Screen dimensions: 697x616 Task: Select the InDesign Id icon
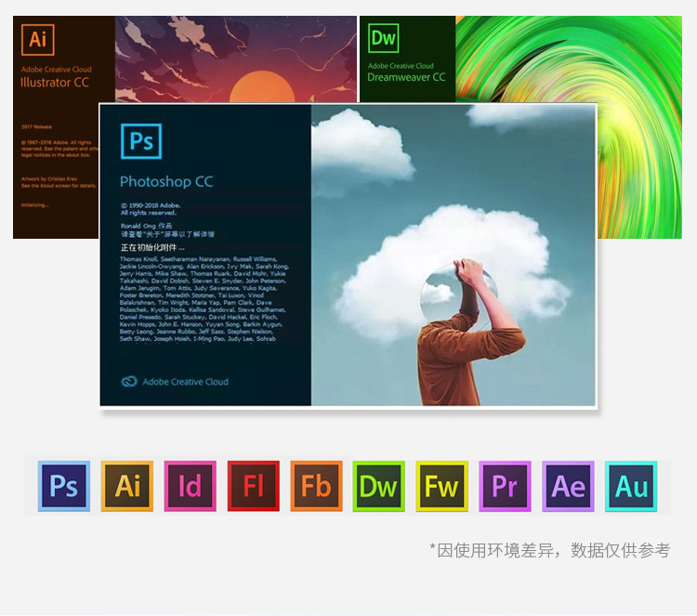(191, 486)
